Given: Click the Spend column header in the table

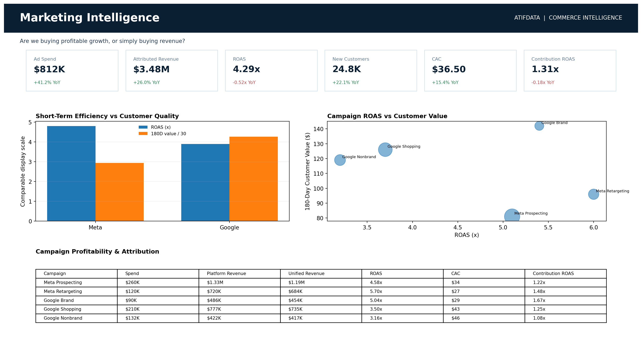Looking at the screenshot, I should coord(158,274).
